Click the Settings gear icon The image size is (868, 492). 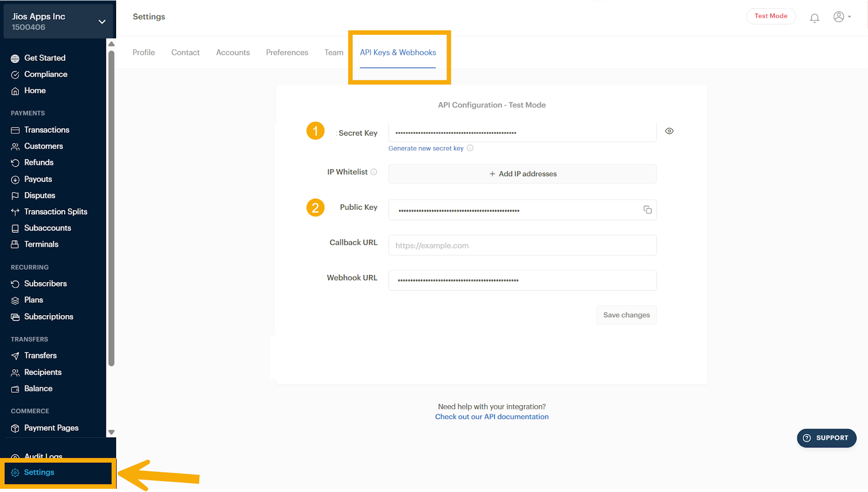point(15,472)
